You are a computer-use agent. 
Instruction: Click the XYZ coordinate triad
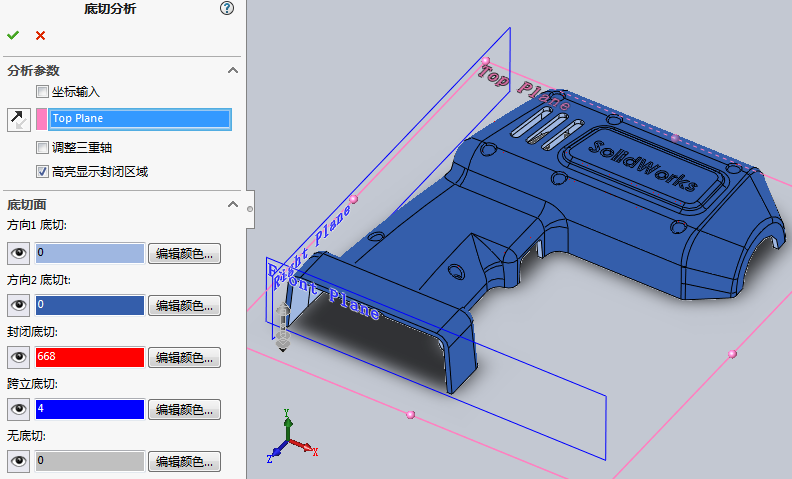coord(292,437)
